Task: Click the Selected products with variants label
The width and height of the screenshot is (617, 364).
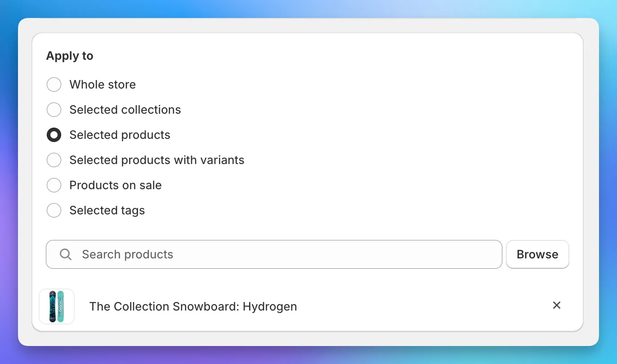Action: pyautogui.click(x=156, y=160)
